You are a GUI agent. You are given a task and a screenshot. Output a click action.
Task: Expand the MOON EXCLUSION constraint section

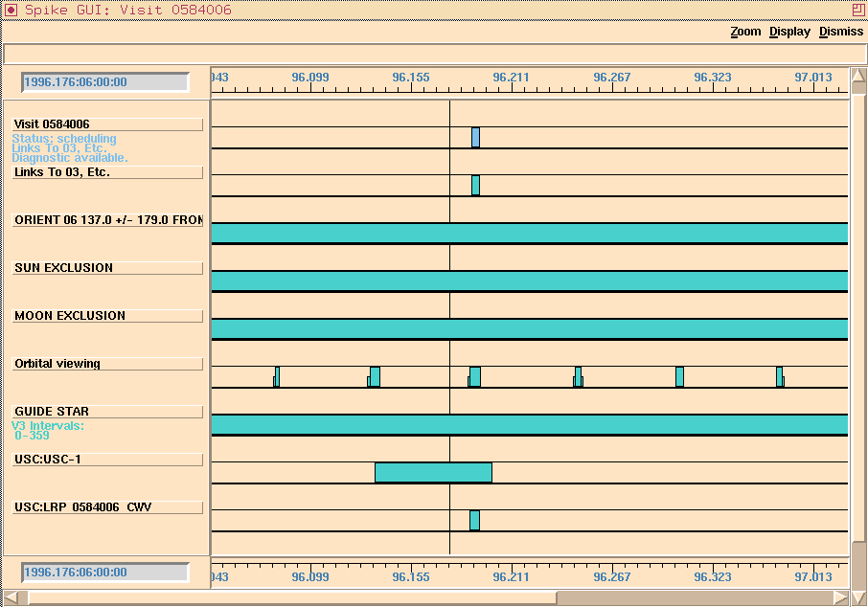(x=108, y=315)
